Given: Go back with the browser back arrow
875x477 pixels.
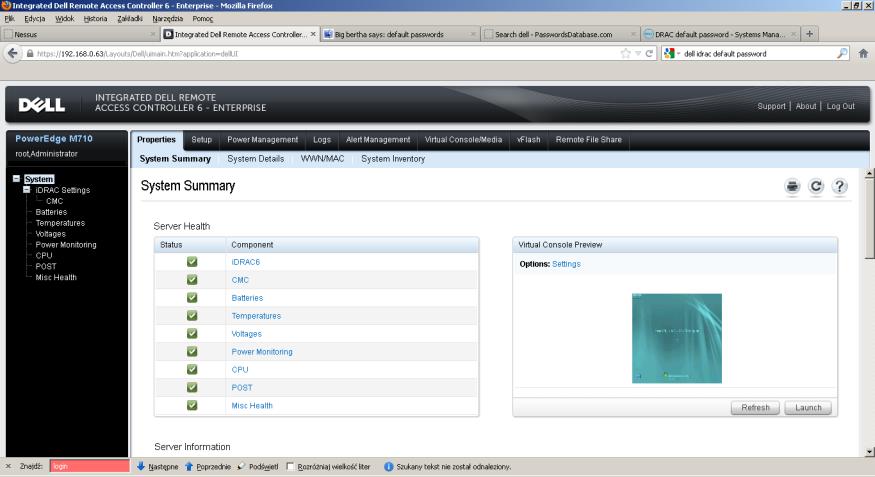Looking at the screenshot, I should pos(12,54).
